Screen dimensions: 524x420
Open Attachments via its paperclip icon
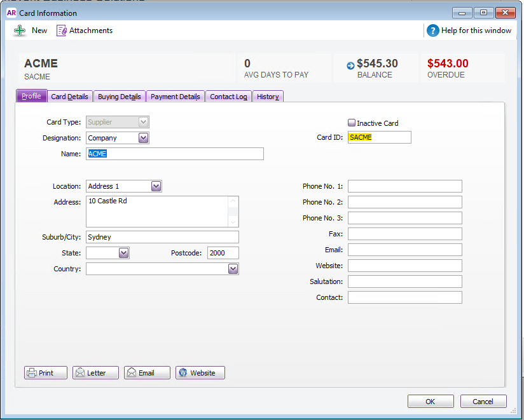pyautogui.click(x=62, y=30)
